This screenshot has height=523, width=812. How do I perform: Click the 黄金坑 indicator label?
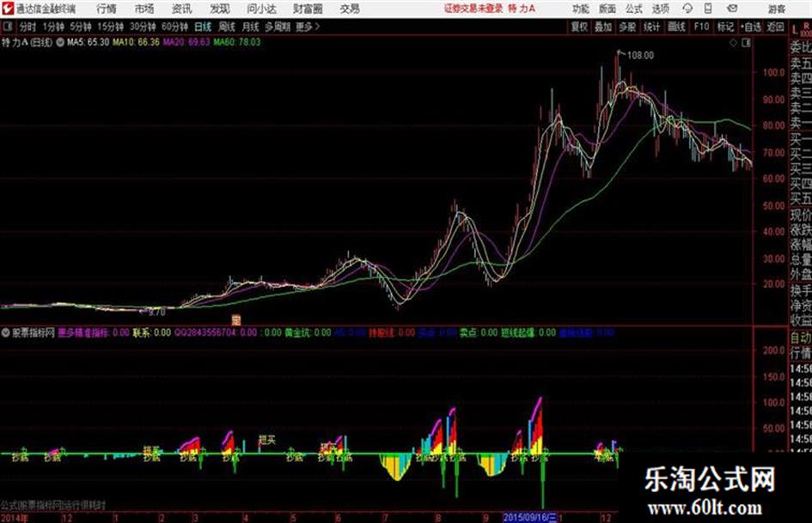(x=299, y=333)
